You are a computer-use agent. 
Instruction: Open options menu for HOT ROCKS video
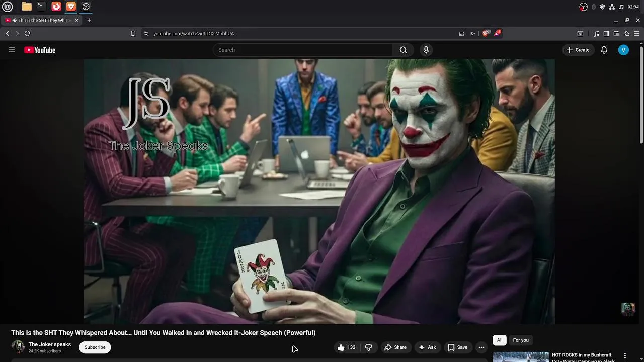click(x=625, y=356)
